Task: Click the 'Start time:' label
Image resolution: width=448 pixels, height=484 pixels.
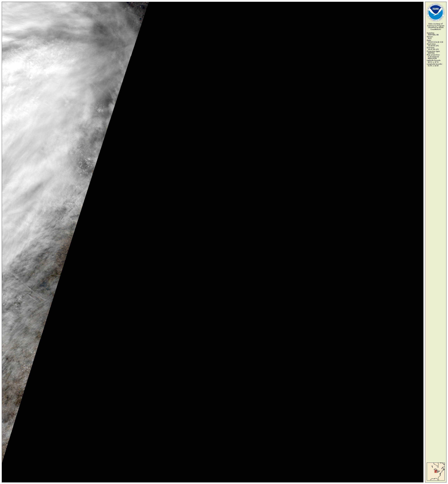Action: 431,44
